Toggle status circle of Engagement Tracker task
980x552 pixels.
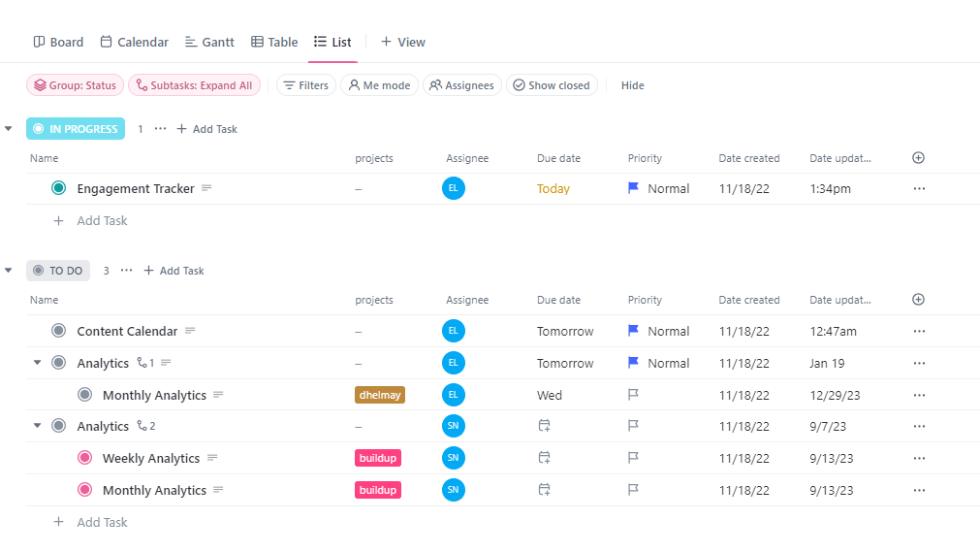click(58, 189)
